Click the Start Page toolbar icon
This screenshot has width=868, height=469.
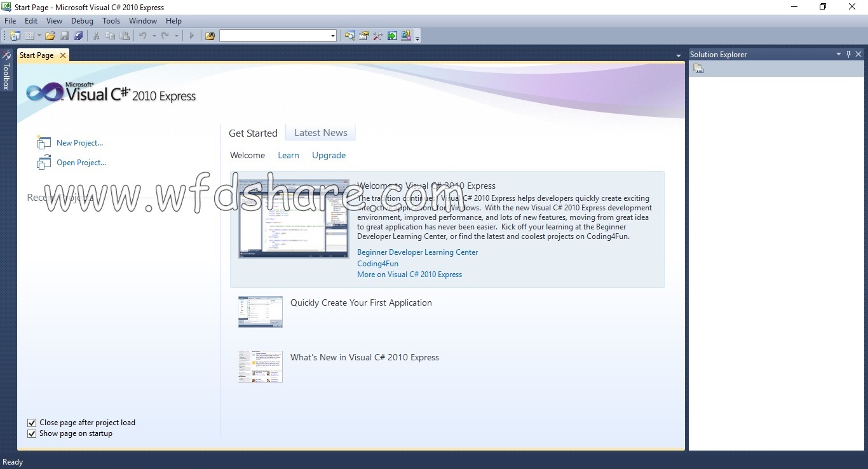[x=392, y=36]
